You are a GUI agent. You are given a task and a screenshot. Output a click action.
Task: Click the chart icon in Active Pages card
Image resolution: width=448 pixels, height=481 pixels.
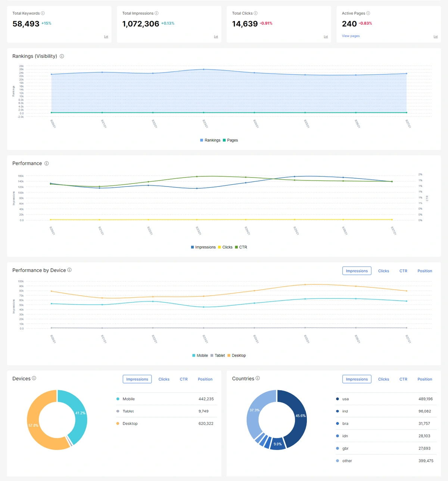pos(435,37)
